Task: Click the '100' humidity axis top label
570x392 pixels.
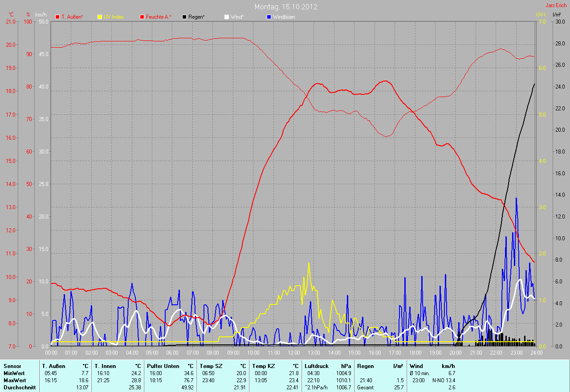Action: click(x=28, y=21)
